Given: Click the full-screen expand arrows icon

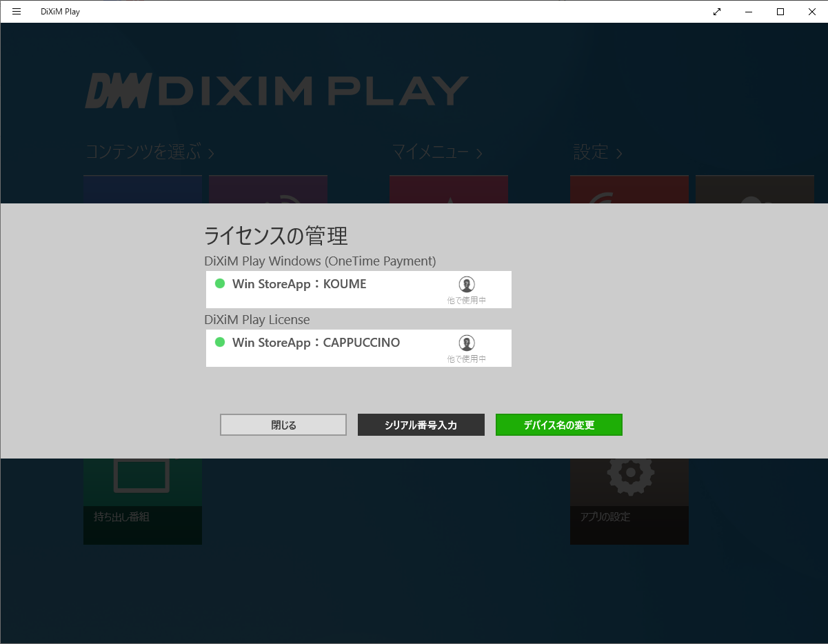Looking at the screenshot, I should pos(717,11).
